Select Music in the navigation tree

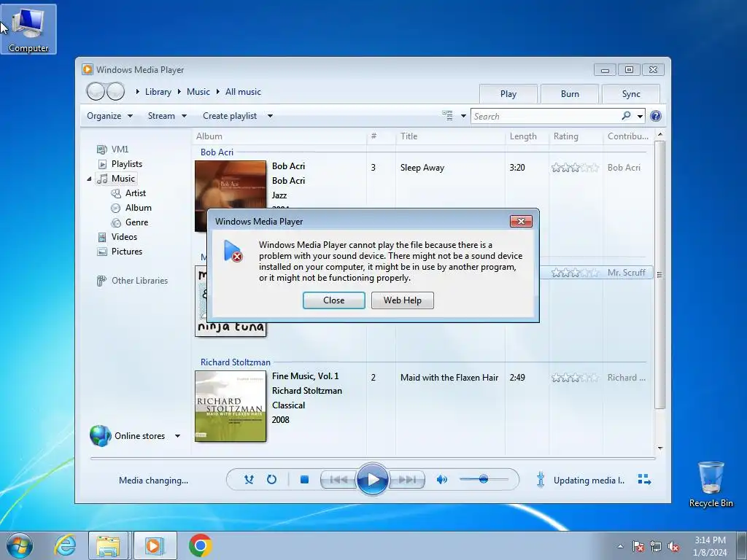(x=117, y=179)
